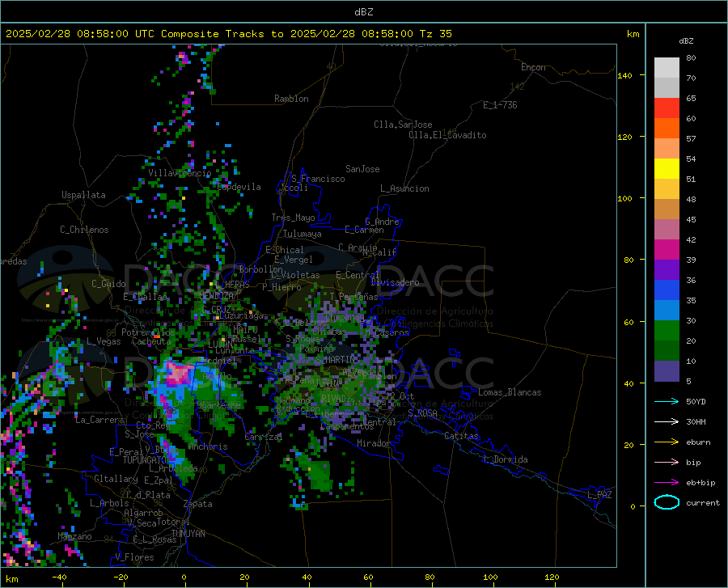Click the S_MARTIN map label
728x588 pixels.
(x=335, y=360)
